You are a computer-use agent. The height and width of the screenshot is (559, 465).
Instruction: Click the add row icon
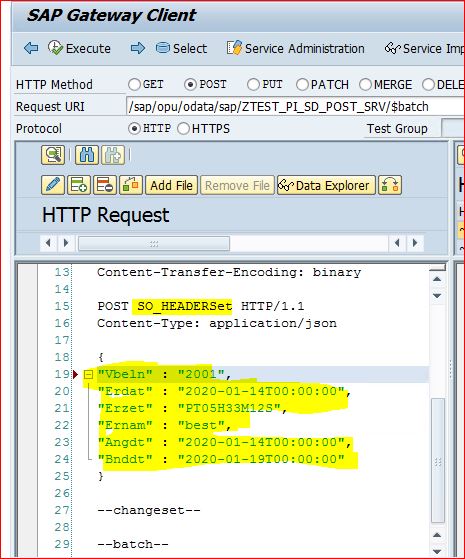point(79,185)
